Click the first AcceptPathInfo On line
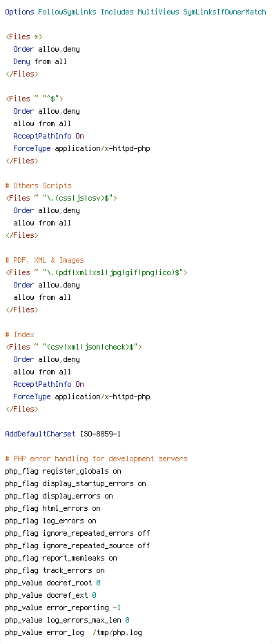Screen dimensions: 272x644 (48, 136)
